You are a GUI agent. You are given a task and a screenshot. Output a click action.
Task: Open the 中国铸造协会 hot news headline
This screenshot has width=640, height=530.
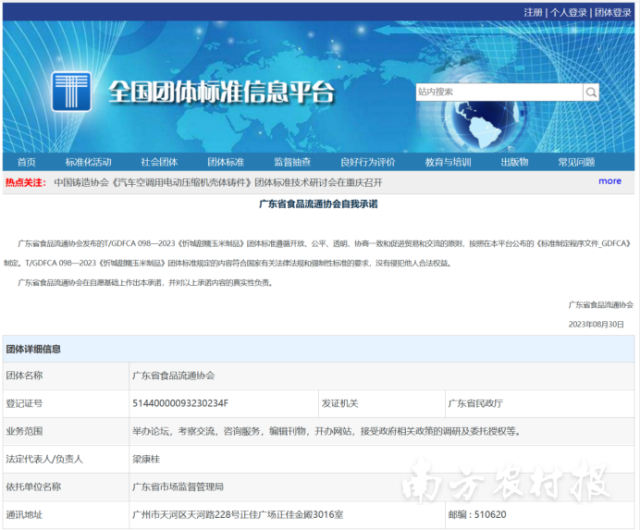(x=218, y=183)
